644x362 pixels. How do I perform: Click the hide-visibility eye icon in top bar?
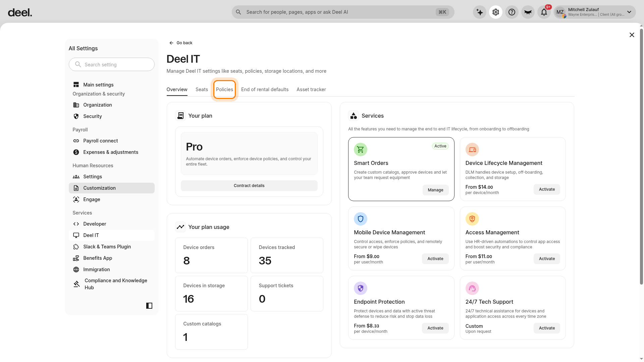528,12
